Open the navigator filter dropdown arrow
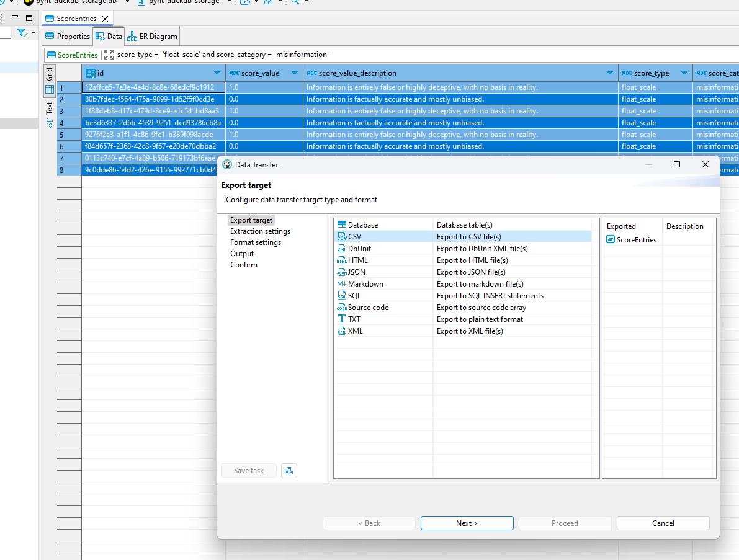 pos(32,33)
